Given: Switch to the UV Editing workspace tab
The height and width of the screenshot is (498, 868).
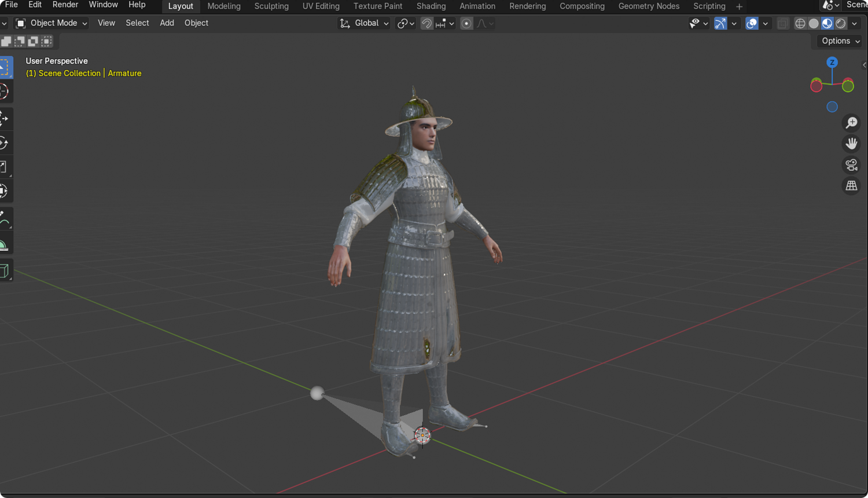Looking at the screenshot, I should (x=321, y=6).
